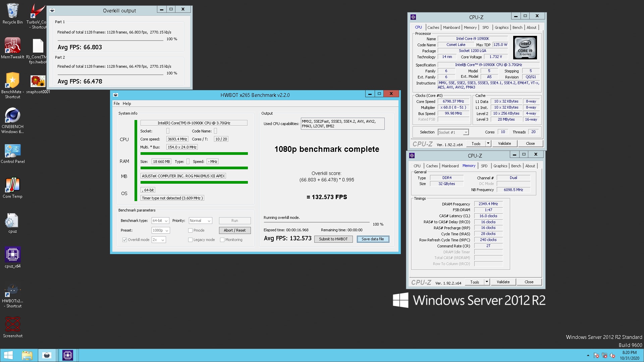The height and width of the screenshot is (362, 644).
Task: Open File Explorer from the taskbar
Action: [27, 355]
